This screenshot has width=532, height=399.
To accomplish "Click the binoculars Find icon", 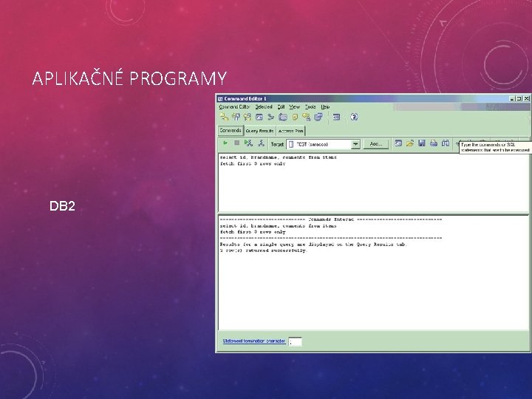I will point(446,143).
